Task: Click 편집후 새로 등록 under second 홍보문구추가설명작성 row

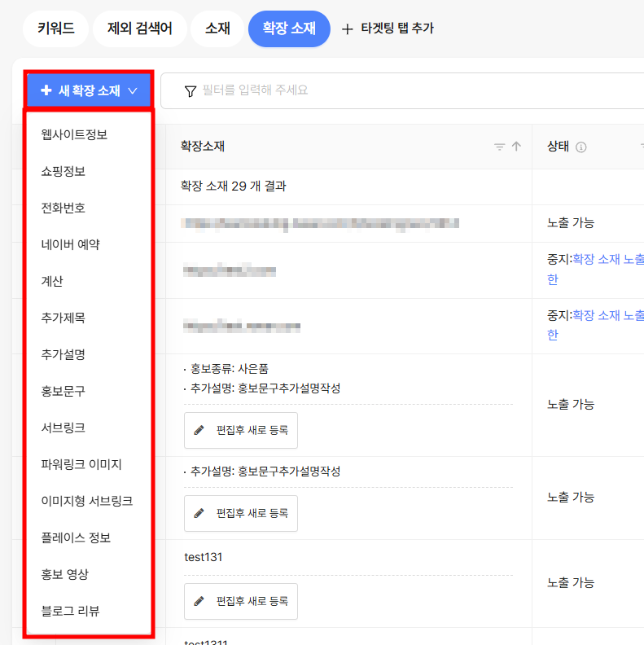Action: point(241,513)
